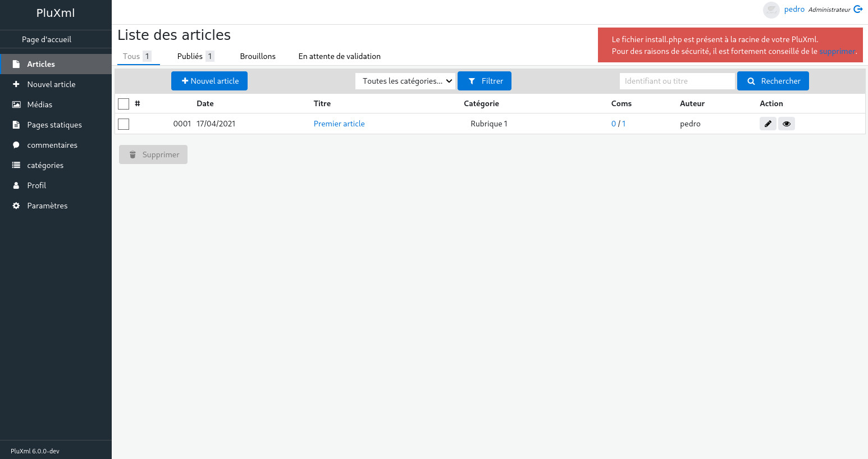Open Pages statiques in the sidebar

[54, 125]
